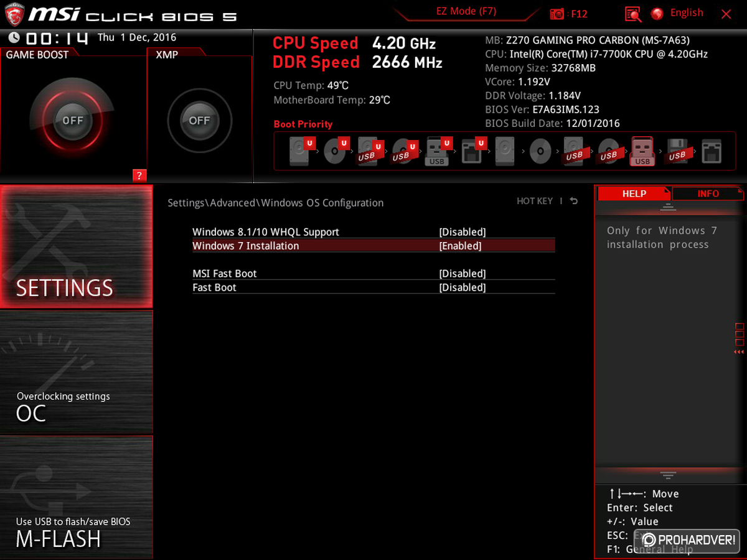Change language via the English label
The width and height of the screenshot is (747, 560).
687,13
